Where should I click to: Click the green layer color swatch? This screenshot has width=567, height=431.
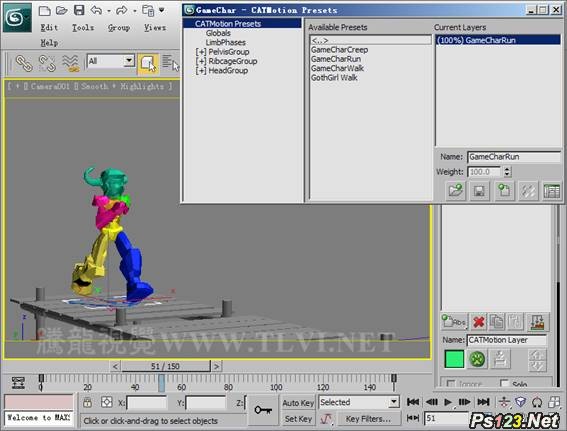pyautogui.click(x=454, y=359)
